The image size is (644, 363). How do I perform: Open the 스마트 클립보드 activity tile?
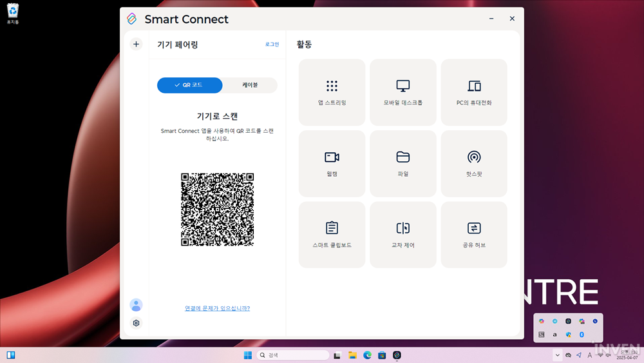[332, 234]
